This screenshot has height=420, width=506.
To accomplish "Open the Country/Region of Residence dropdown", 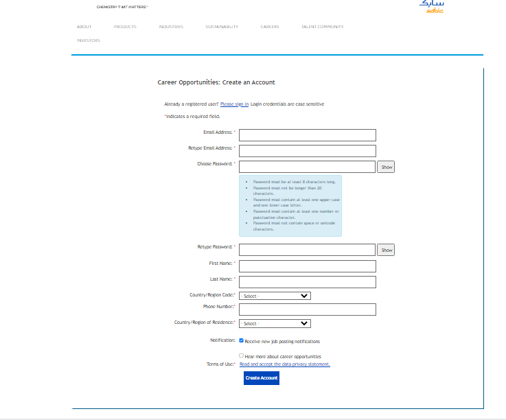I will click(x=275, y=323).
